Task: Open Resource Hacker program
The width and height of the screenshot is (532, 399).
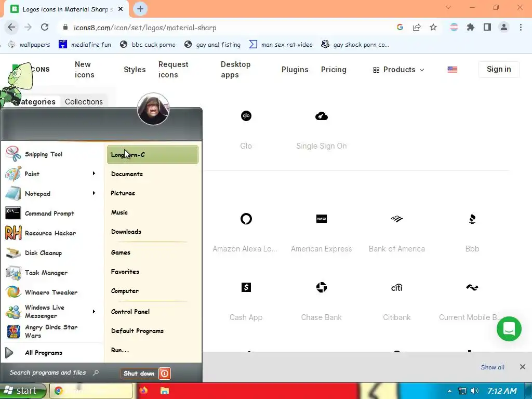Action: (51, 233)
